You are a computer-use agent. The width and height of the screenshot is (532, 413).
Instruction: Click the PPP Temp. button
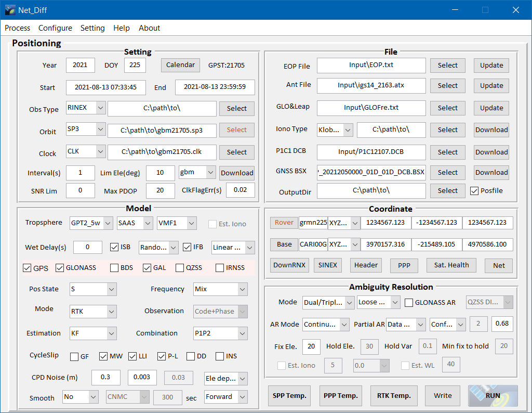(341, 396)
